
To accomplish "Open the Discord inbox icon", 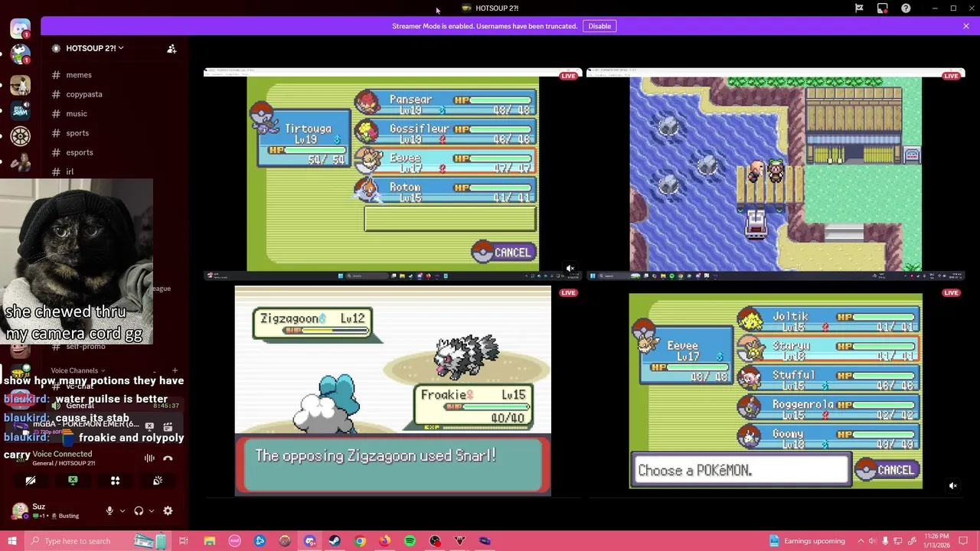I will [883, 8].
